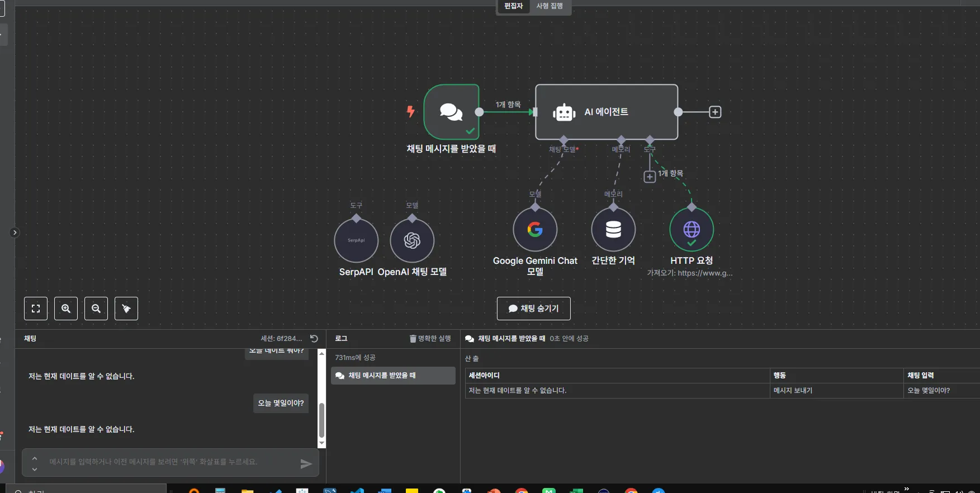Click the 1개 항목 label near the tool connector
Screen dimensions: 980x493
670,173
